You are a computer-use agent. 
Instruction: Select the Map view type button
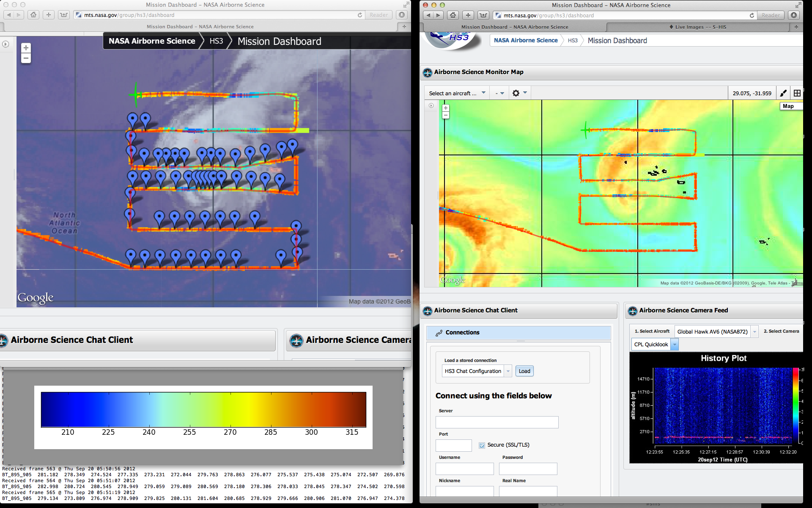point(788,106)
